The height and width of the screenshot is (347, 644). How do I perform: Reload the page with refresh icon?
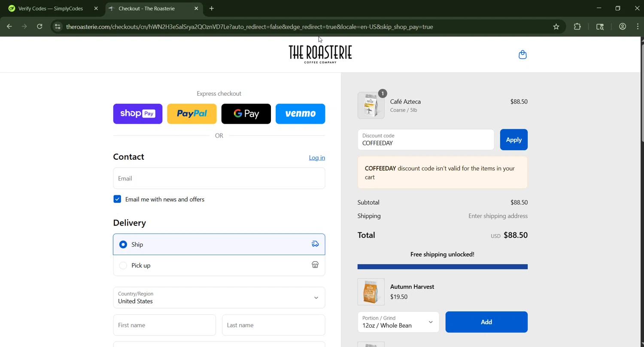[x=39, y=27]
